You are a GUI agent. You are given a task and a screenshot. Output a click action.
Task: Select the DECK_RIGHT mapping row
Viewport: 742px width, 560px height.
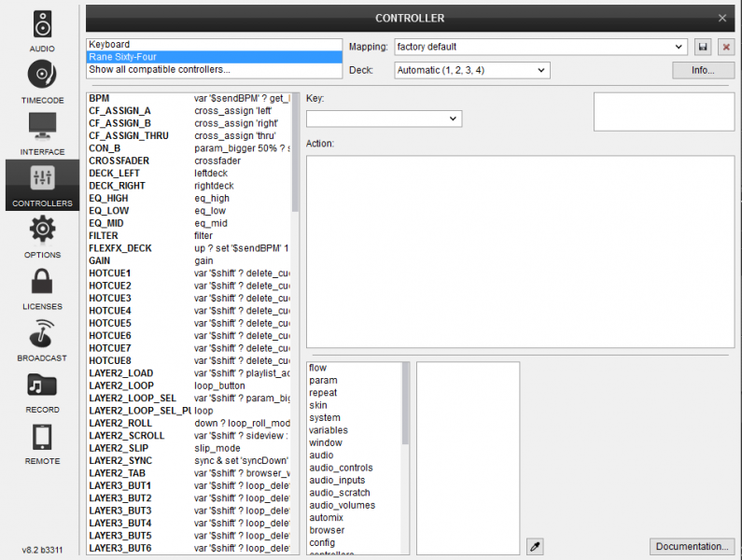(x=189, y=186)
